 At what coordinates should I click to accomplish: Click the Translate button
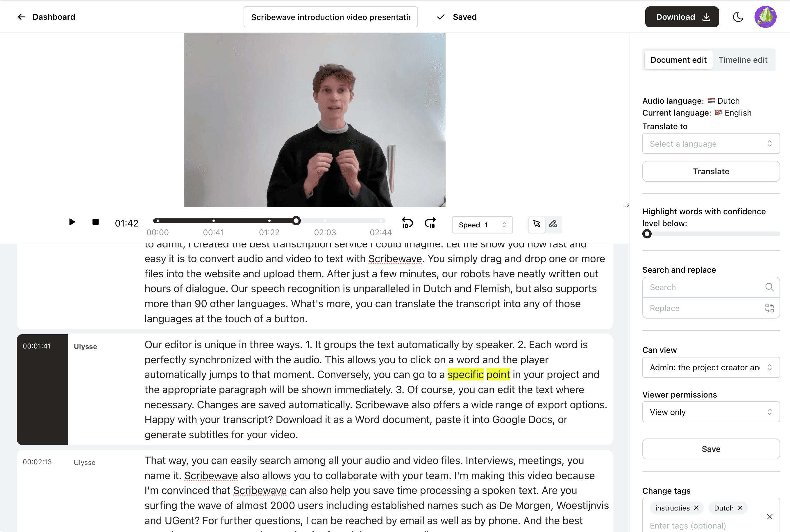tap(711, 171)
